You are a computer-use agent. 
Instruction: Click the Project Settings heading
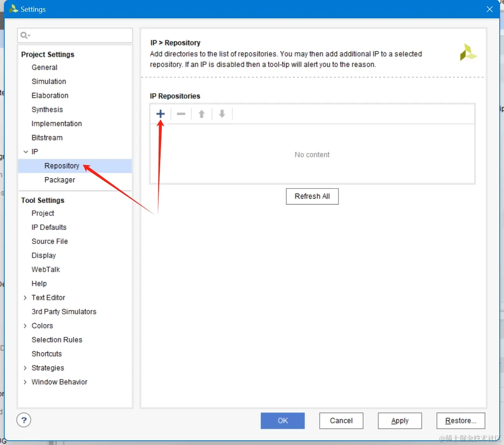[x=48, y=54]
